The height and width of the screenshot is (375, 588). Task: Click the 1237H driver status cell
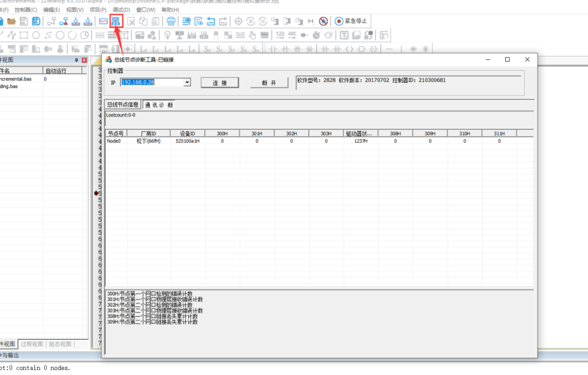tap(361, 141)
